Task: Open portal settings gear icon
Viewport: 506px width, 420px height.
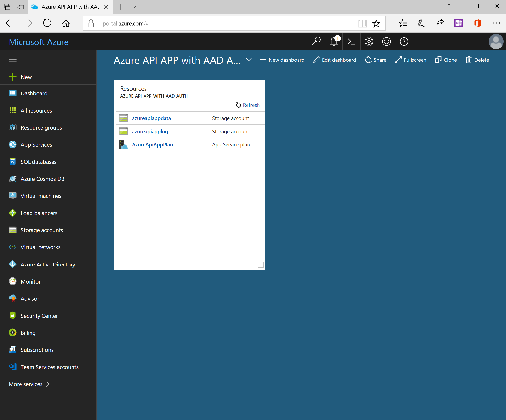Action: pos(369,42)
